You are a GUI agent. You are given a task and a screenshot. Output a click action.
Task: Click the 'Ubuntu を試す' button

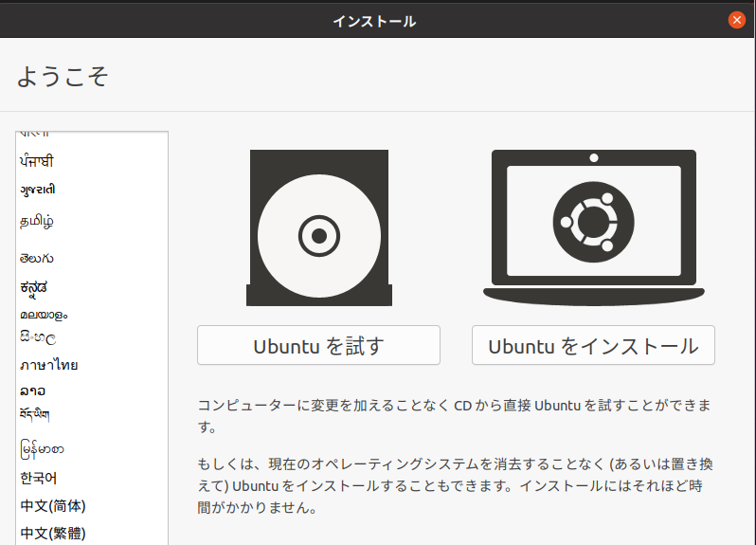coord(318,345)
